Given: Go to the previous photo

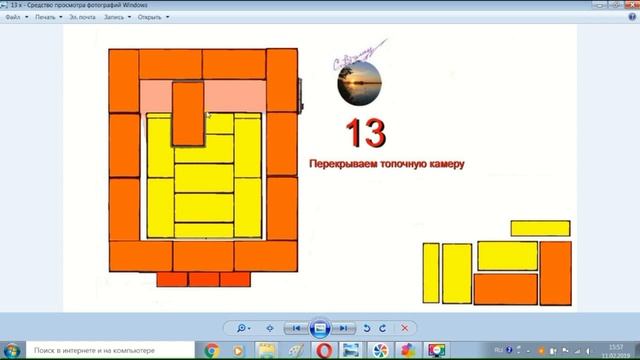Looking at the screenshot, I should 296,328.
